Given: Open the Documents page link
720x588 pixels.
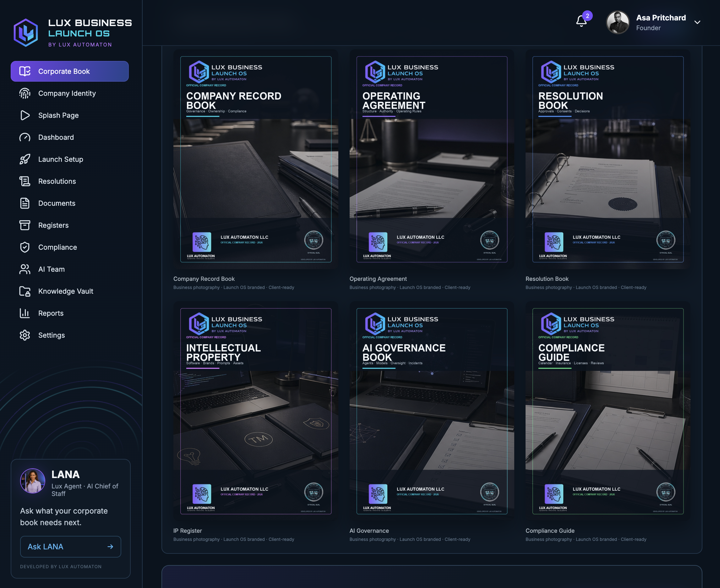Looking at the screenshot, I should [x=70, y=203].
